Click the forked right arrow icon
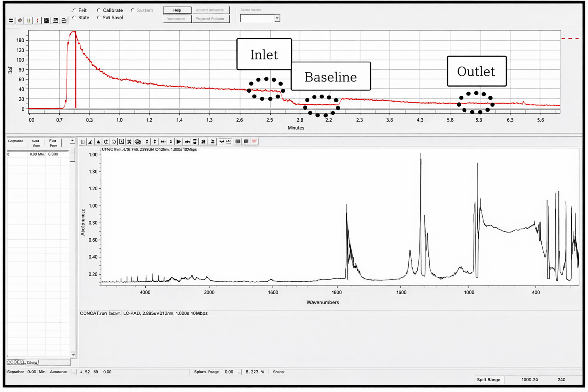Screen dimensions: 588x392 (x=204, y=142)
